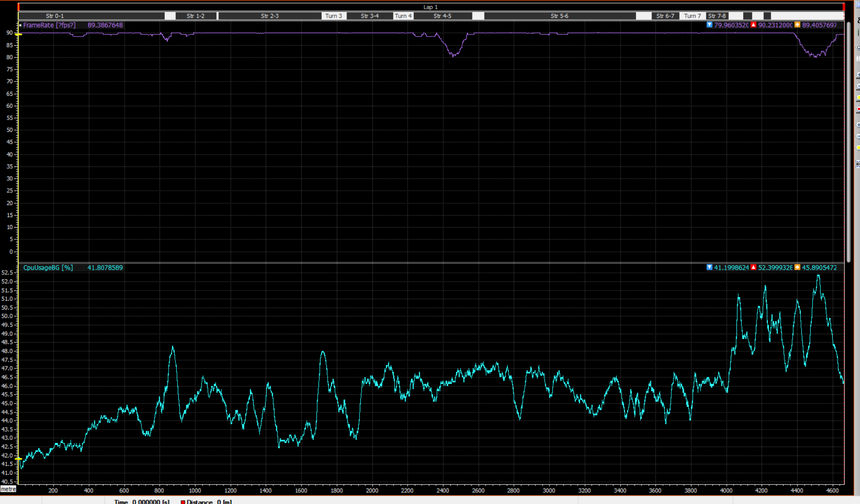The height and width of the screenshot is (504, 860).
Task: Click the 2000 tick on the distance axis
Action: pyautogui.click(x=372, y=491)
